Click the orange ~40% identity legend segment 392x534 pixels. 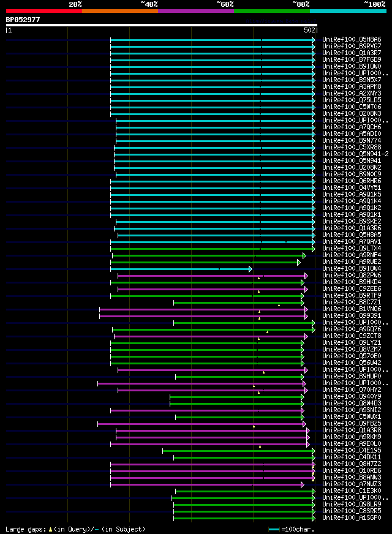120,11
